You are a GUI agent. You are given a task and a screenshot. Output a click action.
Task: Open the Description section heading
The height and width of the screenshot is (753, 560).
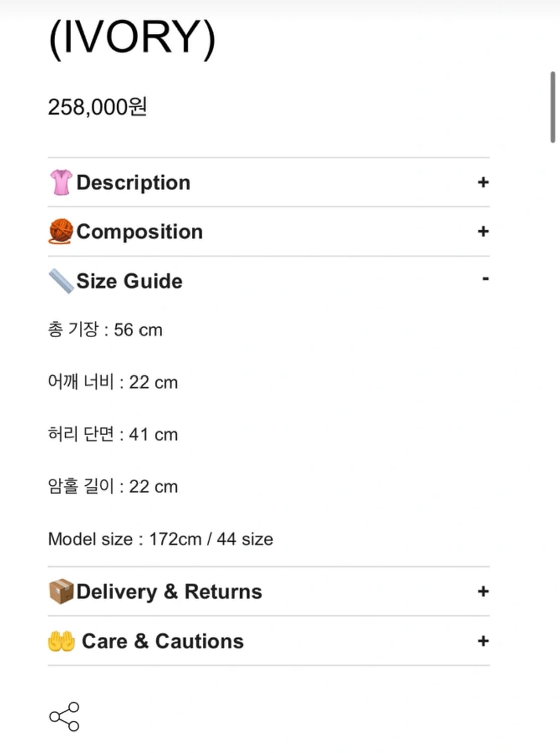click(x=133, y=182)
